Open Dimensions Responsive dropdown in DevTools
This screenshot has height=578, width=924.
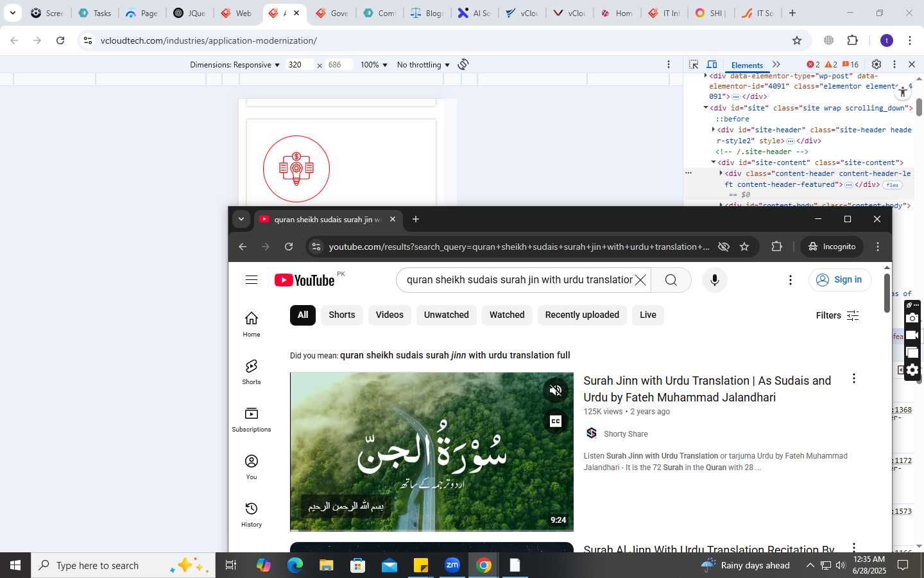235,65
